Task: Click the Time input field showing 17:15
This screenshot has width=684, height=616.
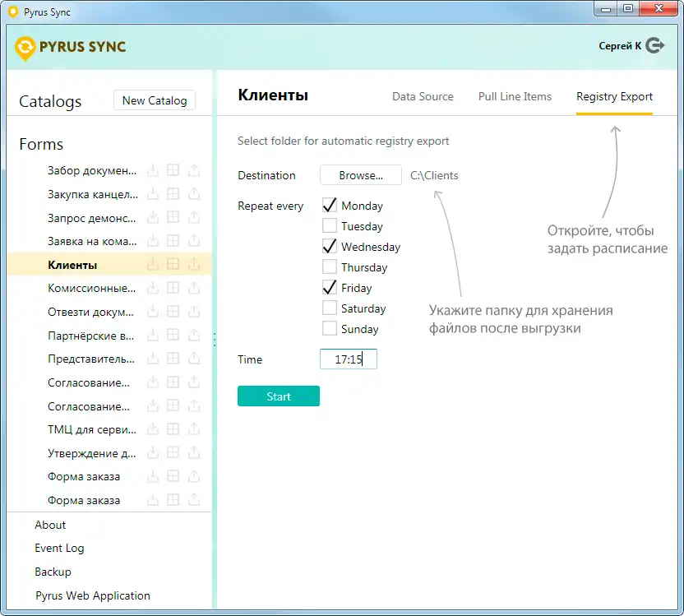Action: [349, 359]
